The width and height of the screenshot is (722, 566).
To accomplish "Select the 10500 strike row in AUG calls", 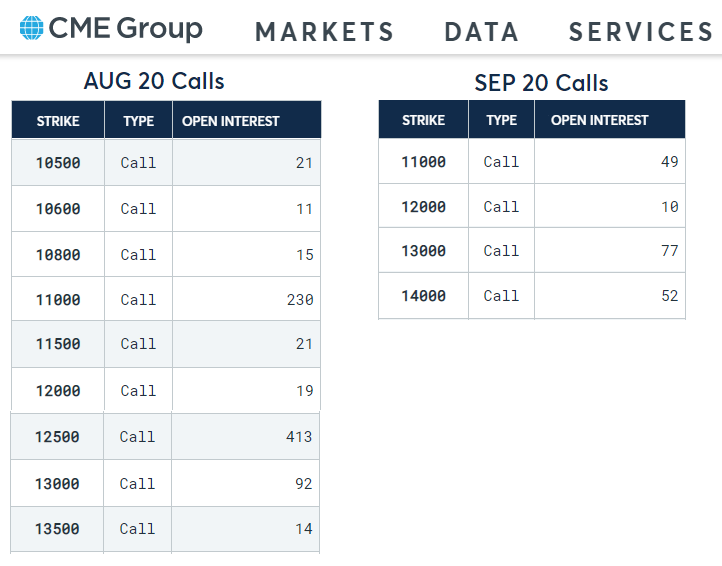I will coord(58,163).
